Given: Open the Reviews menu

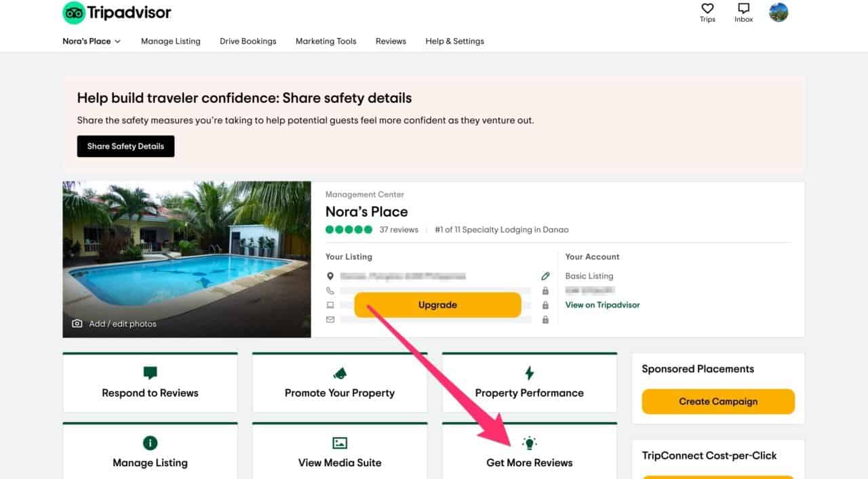Looking at the screenshot, I should [391, 41].
